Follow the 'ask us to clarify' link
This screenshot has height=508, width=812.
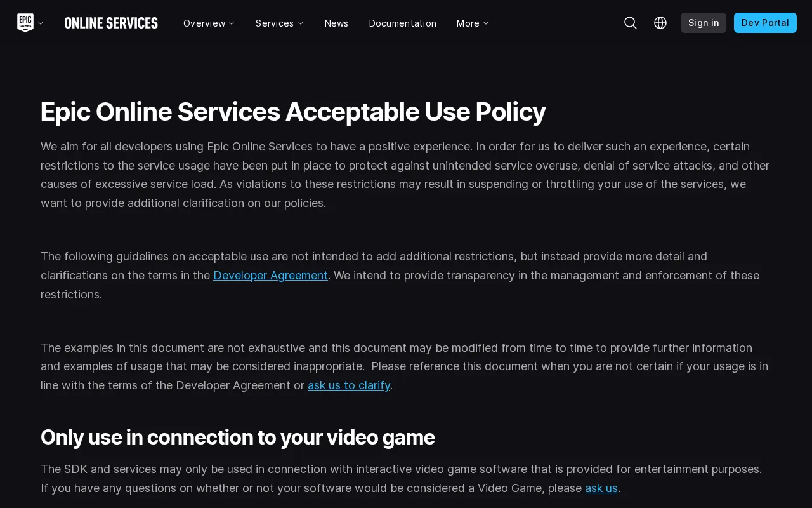(349, 385)
